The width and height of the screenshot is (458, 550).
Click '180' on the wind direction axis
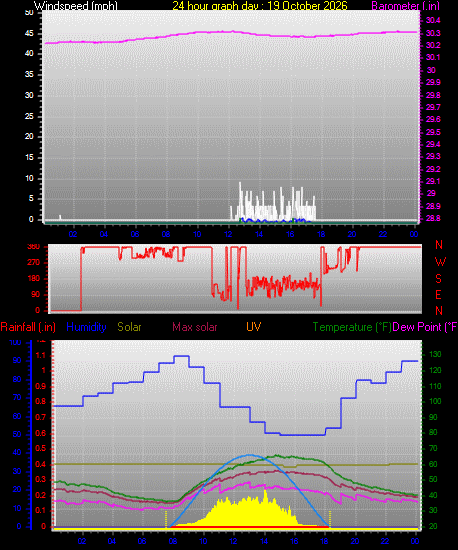pos(33,279)
